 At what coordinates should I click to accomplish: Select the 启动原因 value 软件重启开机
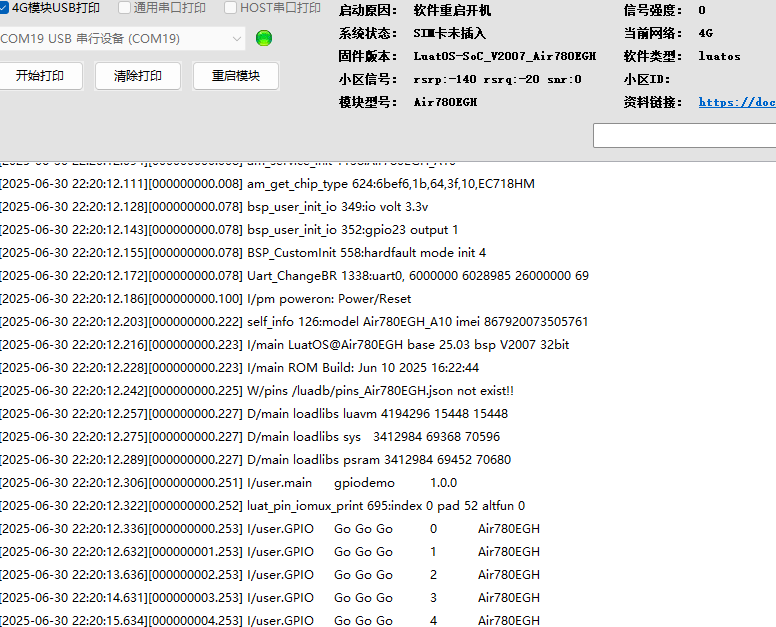[x=452, y=10]
